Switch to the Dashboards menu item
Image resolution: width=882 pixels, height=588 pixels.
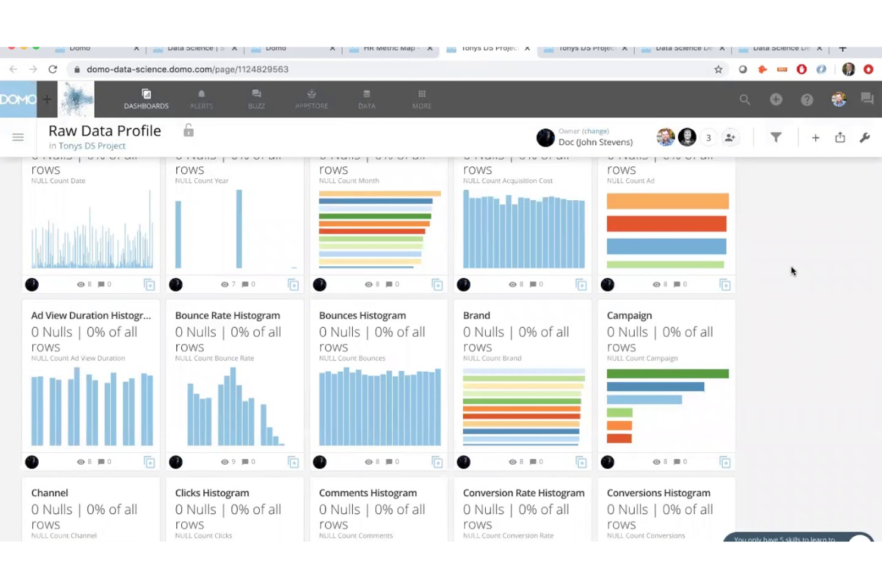coord(146,98)
